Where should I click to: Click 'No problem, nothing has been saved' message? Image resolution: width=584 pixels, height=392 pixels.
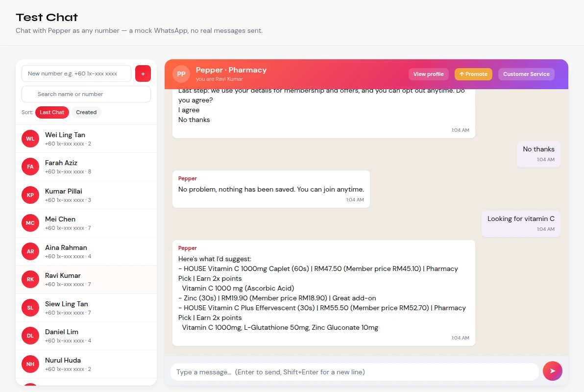pyautogui.click(x=271, y=189)
